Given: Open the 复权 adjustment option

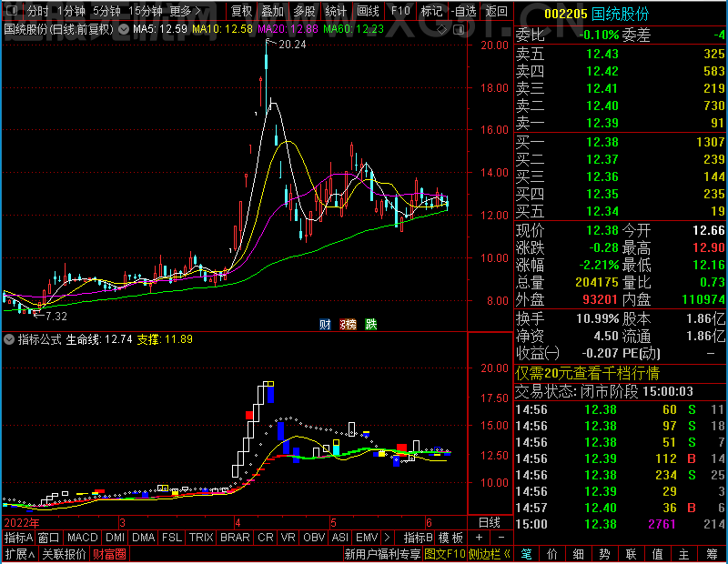Looking at the screenshot, I should [241, 11].
